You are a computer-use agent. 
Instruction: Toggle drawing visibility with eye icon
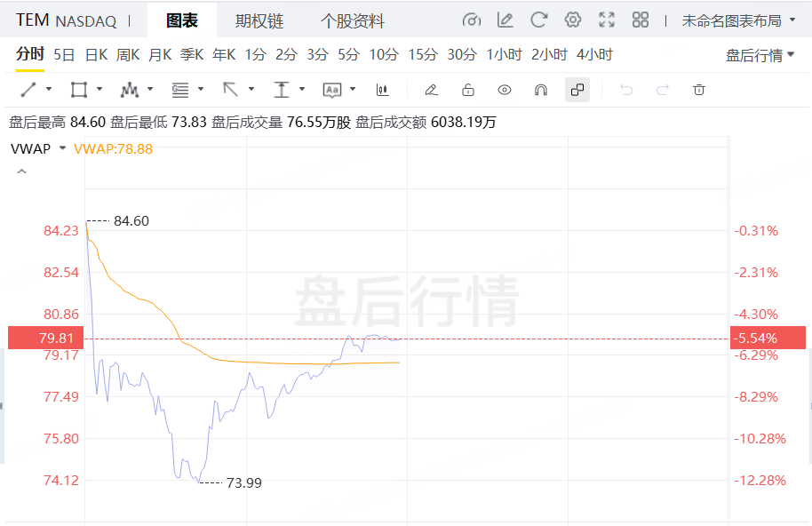tap(505, 90)
